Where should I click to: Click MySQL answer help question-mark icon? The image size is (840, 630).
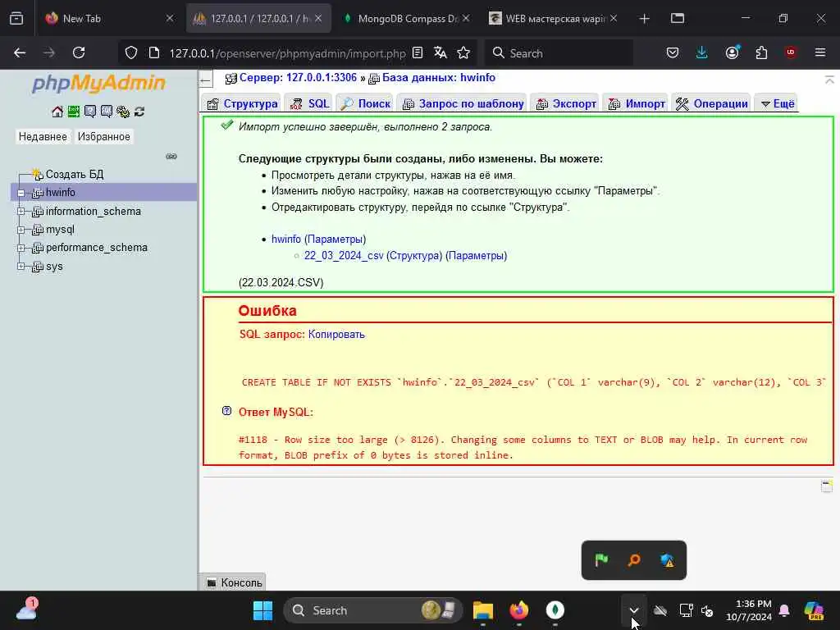[226, 411]
